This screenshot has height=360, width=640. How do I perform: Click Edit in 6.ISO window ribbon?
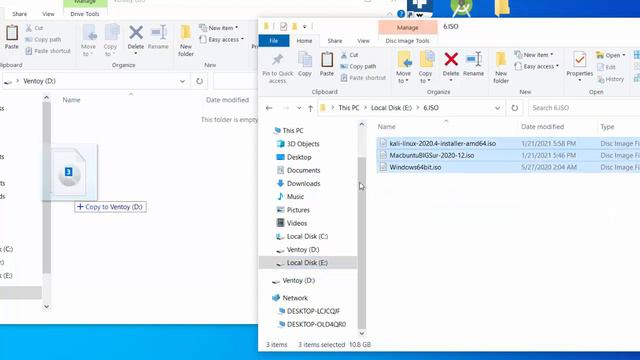pos(606,67)
